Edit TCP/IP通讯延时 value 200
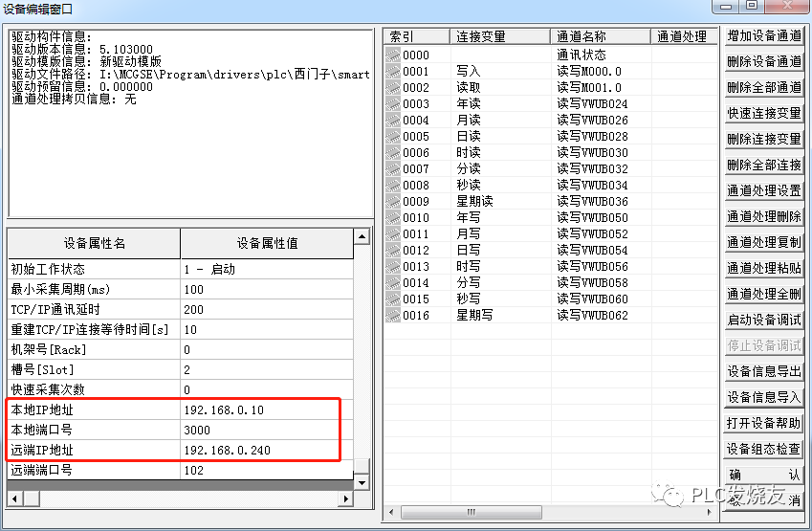The image size is (812, 531). pos(267,310)
